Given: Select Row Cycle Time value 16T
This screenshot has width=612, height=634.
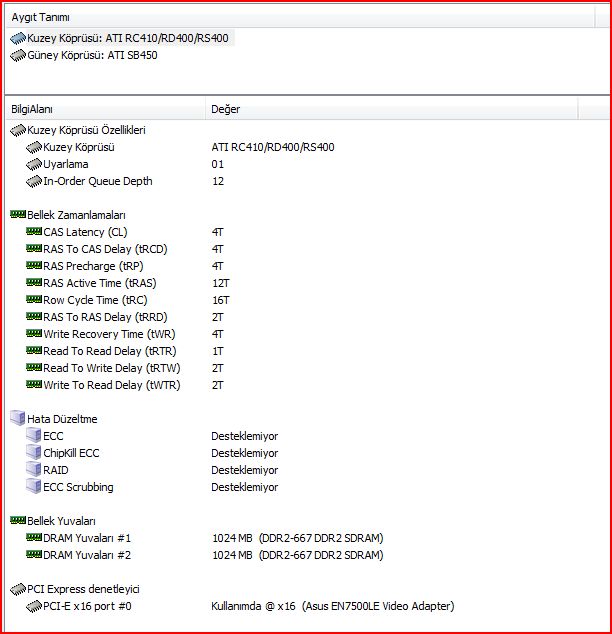Looking at the screenshot, I should point(221,300).
